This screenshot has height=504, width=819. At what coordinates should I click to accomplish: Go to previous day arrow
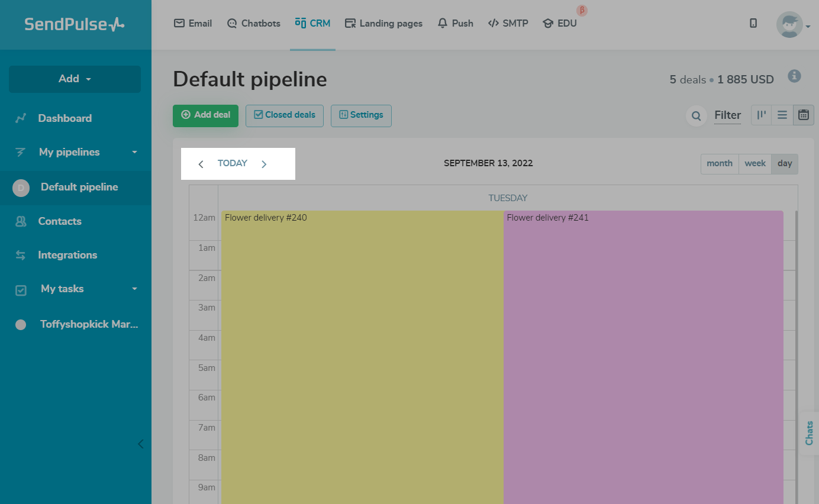201,164
